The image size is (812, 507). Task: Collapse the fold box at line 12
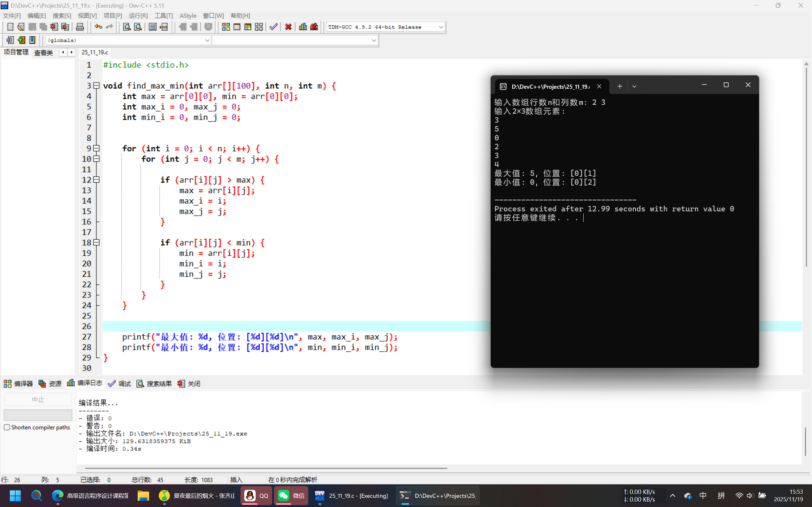click(x=96, y=180)
